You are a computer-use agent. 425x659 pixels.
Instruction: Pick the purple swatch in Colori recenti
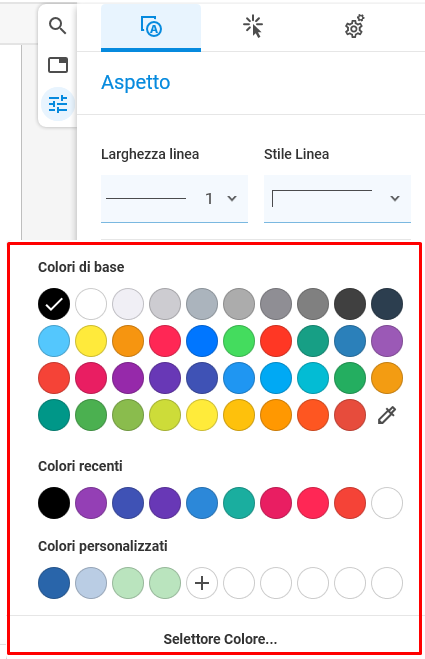click(91, 503)
